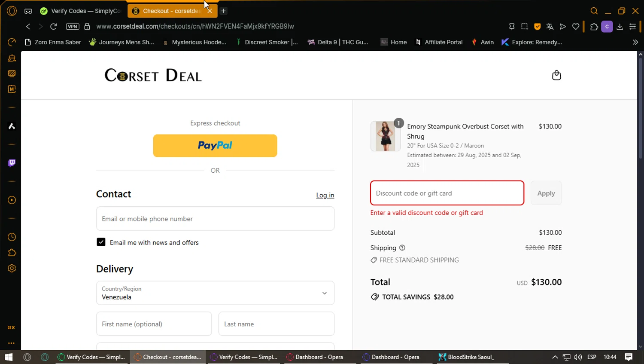
Task: Open the Home bookmark
Action: [x=394, y=42]
